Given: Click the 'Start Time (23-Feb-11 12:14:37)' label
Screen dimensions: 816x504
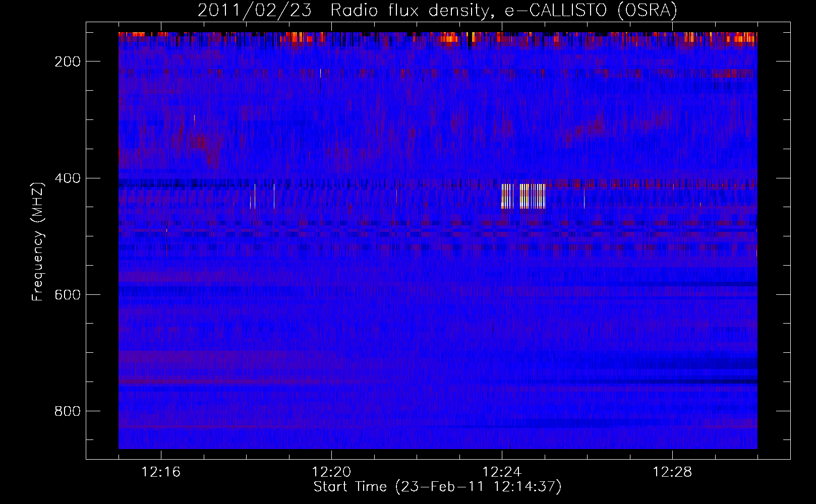Looking at the screenshot, I should coord(437,487).
